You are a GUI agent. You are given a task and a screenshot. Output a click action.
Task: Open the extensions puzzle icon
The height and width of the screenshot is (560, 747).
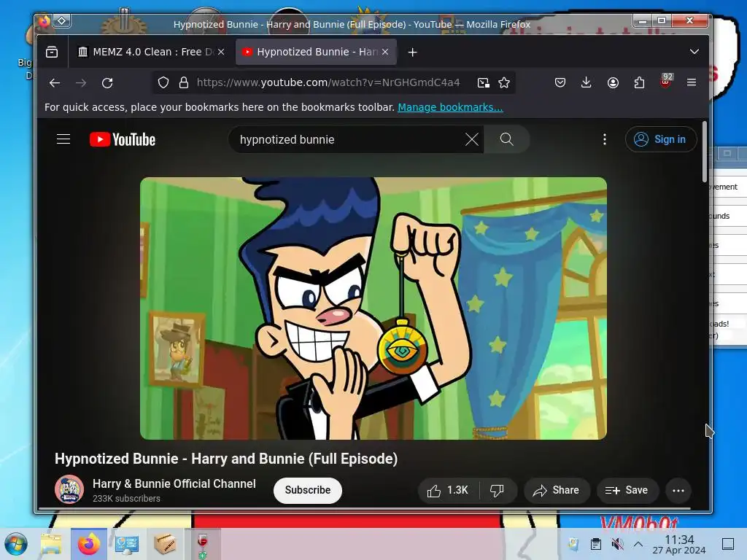pyautogui.click(x=639, y=83)
